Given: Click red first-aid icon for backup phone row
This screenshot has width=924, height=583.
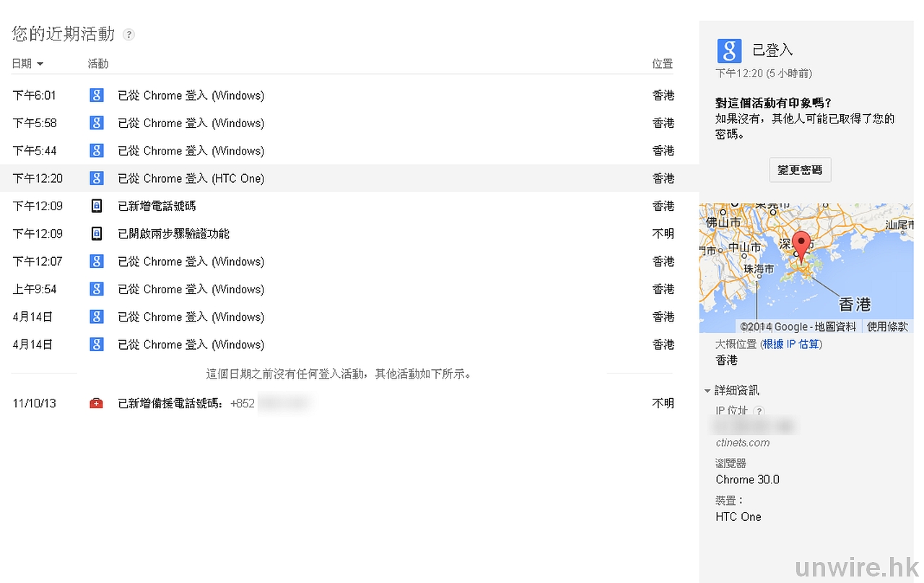Looking at the screenshot, I should click(96, 403).
